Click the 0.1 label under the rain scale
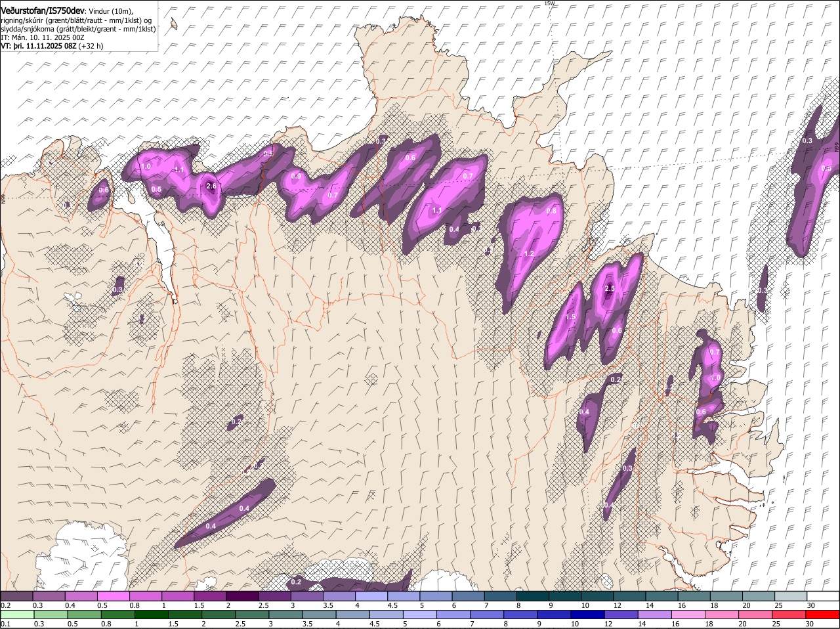The height and width of the screenshot is (629, 840). pos(5,624)
